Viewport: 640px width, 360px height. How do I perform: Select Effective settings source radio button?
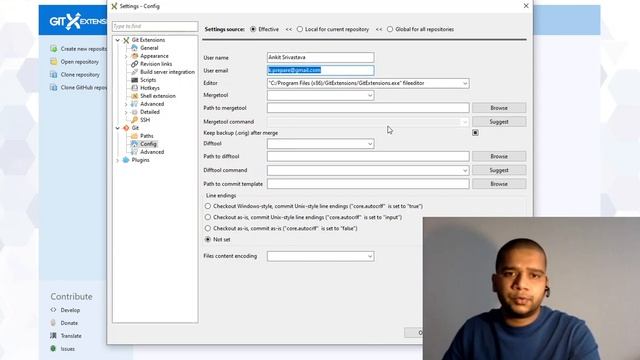pyautogui.click(x=253, y=29)
